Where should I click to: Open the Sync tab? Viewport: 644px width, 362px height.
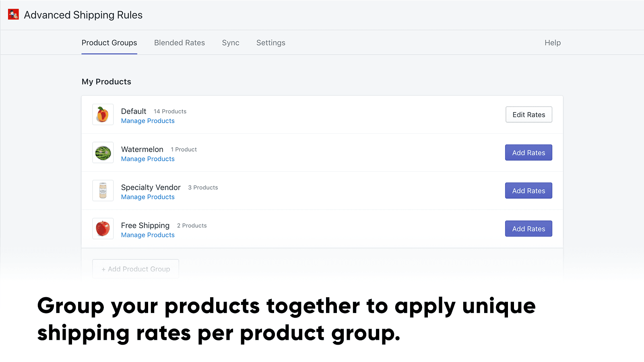point(231,43)
